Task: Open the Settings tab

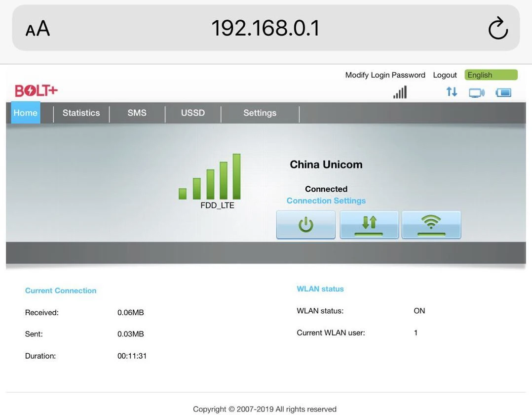Action: click(x=260, y=113)
